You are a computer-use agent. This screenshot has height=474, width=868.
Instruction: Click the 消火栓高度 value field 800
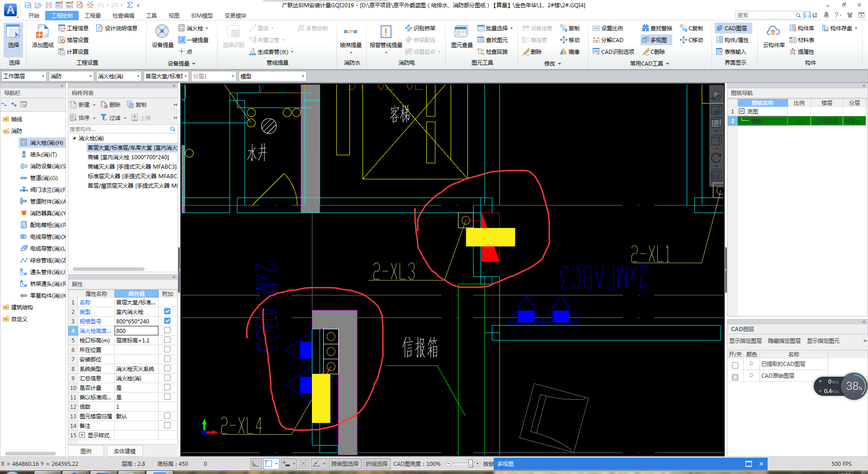click(x=136, y=331)
